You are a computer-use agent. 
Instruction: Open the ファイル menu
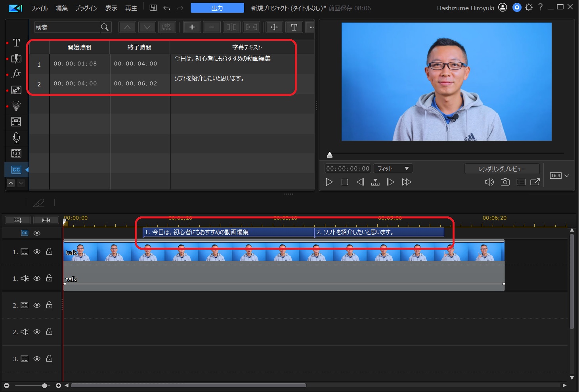(39, 8)
